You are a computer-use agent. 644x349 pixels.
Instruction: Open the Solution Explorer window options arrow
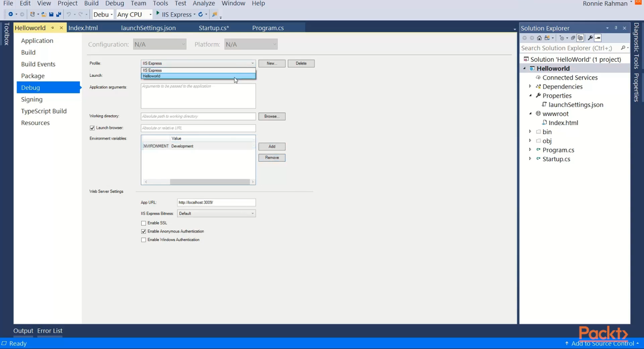(x=608, y=28)
